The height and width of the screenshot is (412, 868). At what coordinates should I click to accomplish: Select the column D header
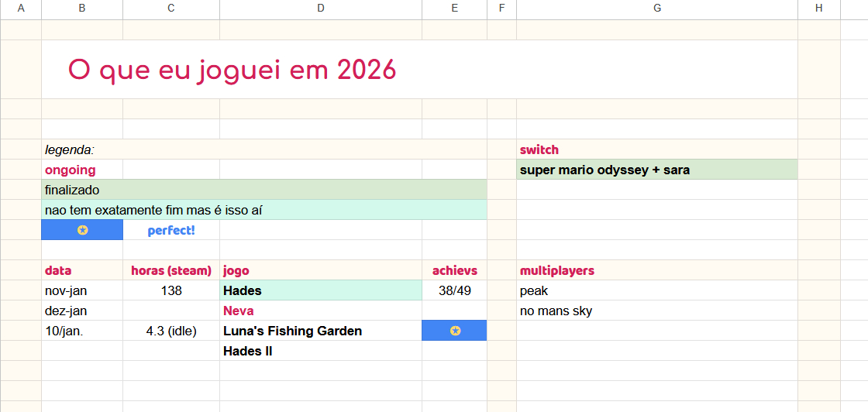point(320,9)
